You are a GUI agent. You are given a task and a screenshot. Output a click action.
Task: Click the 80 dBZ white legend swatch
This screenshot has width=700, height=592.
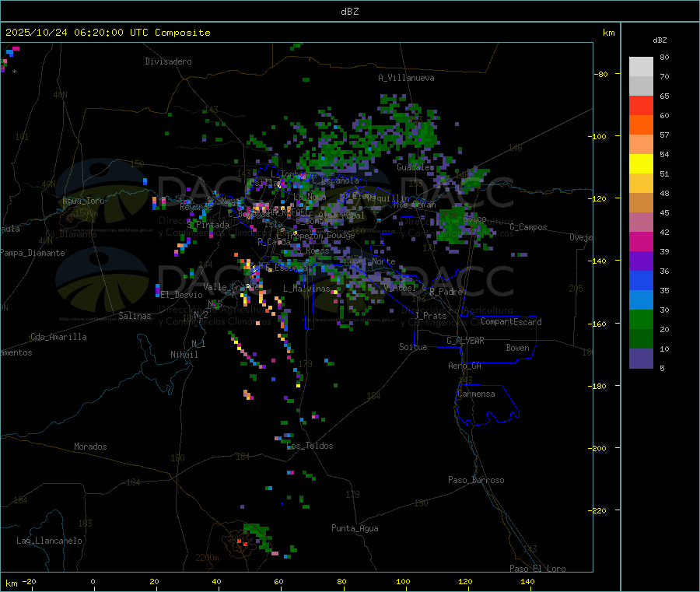pyautogui.click(x=641, y=67)
